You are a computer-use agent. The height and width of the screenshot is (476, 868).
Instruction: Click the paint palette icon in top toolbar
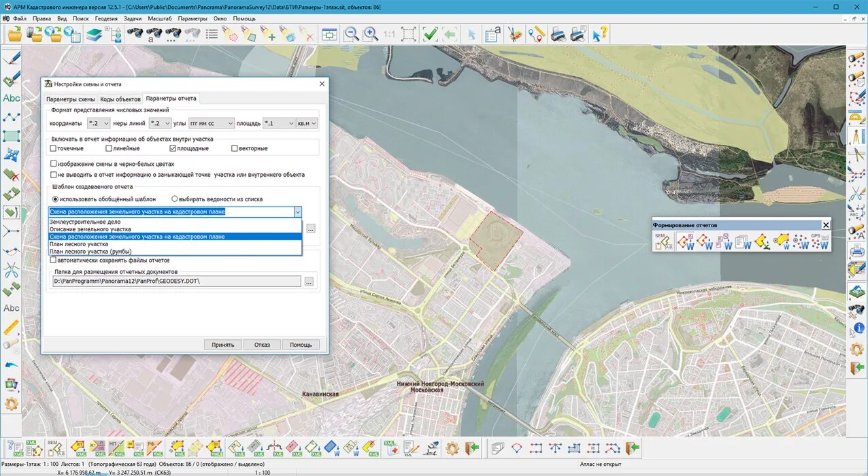(515, 33)
